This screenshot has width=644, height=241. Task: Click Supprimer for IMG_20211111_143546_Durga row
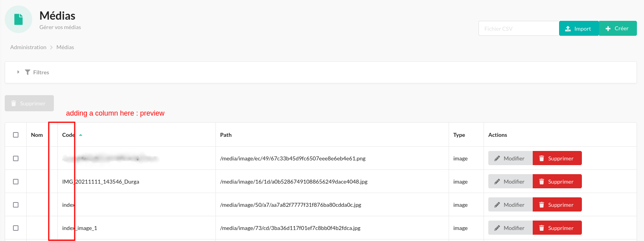[x=557, y=182]
